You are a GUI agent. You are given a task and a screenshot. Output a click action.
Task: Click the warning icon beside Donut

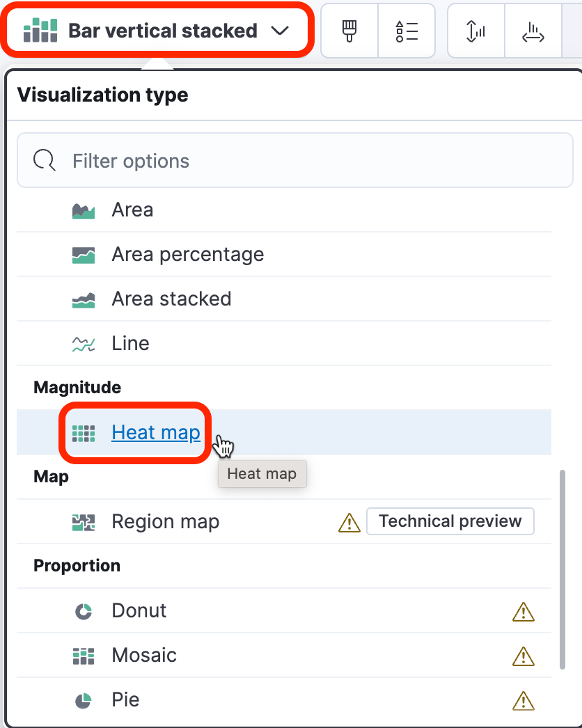click(524, 612)
